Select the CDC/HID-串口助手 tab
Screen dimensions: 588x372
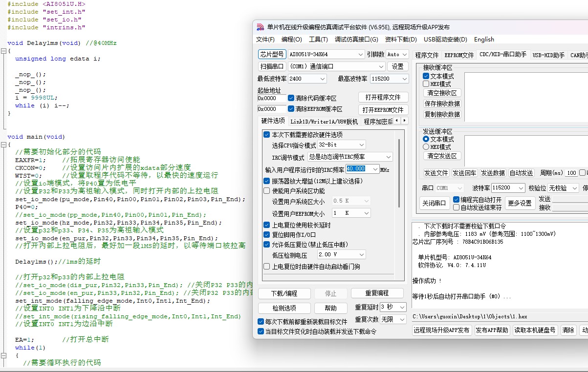tap(503, 55)
